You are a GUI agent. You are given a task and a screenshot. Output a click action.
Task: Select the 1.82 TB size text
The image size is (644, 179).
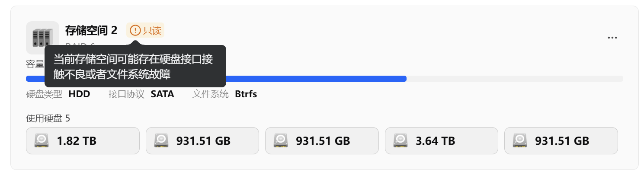point(77,141)
